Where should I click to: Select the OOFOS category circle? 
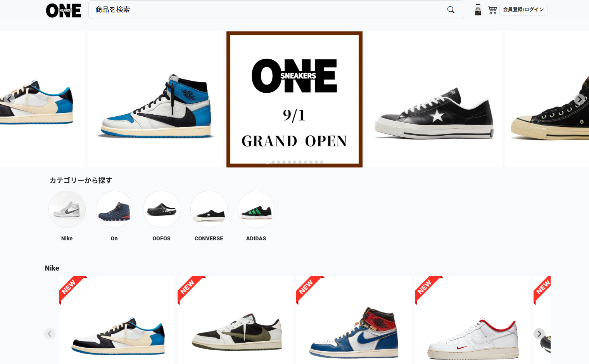point(162,209)
